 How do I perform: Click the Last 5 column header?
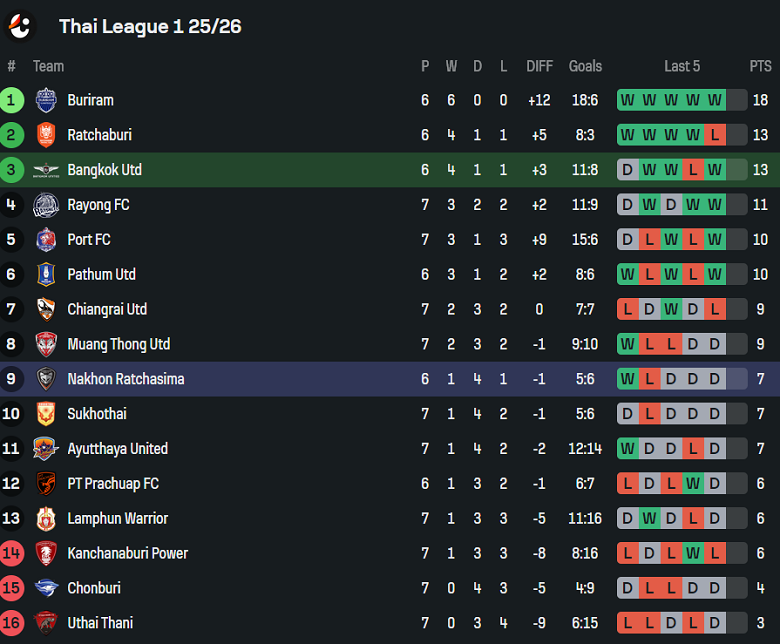point(682,66)
